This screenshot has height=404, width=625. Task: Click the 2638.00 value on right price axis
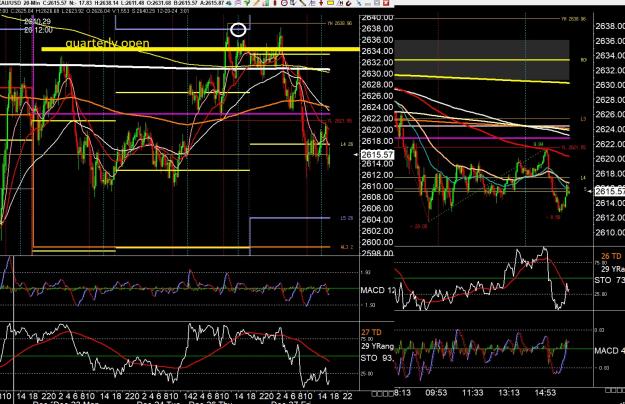pos(610,26)
